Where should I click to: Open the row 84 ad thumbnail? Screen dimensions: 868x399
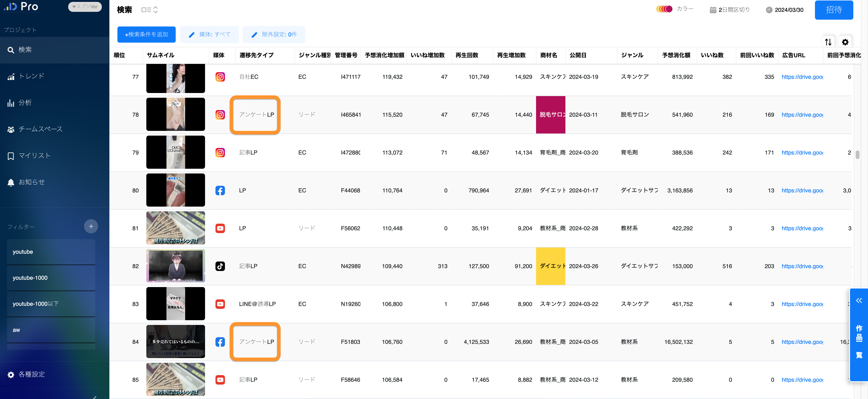(175, 341)
